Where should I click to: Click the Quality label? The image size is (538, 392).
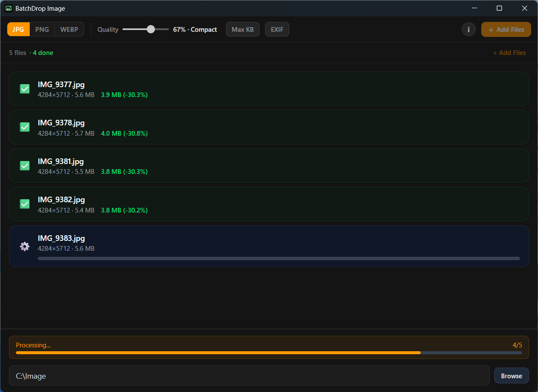click(108, 30)
